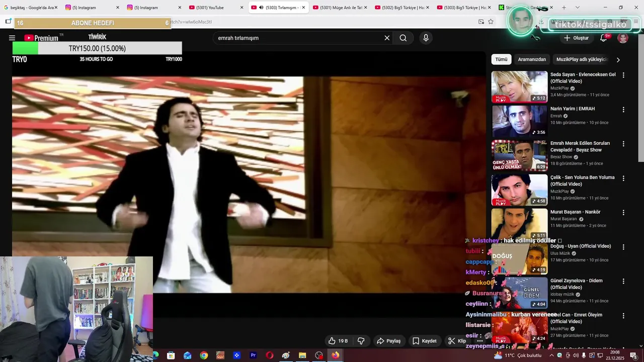Screen dimensions: 644x362
Task: Switch to the Müge Anlı ile Tatlı tab
Action: 340,8
